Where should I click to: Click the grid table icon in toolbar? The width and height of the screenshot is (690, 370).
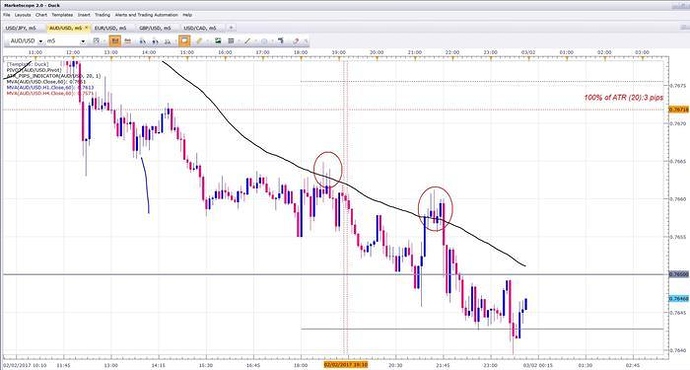click(231, 41)
